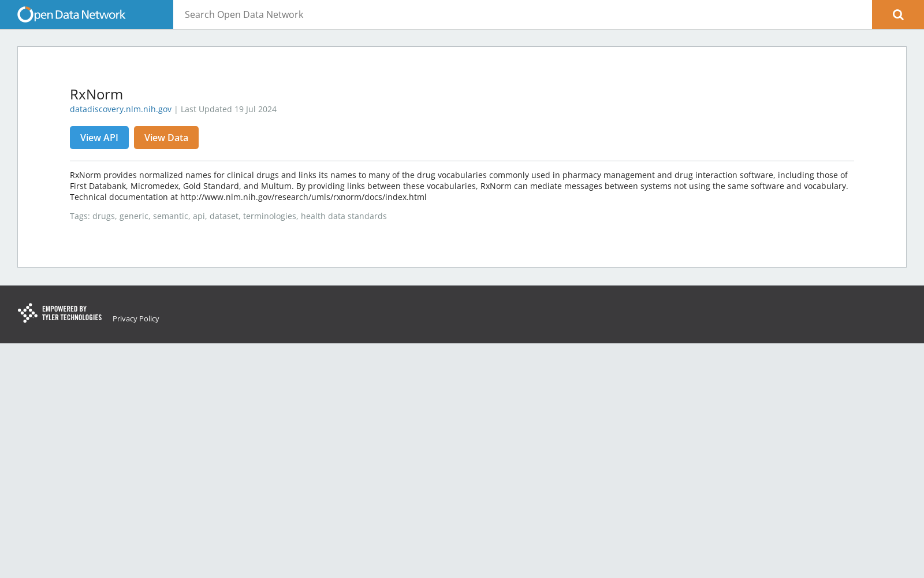924x578 pixels.
Task: Click the Open Data Network logo
Action: pos(71,14)
